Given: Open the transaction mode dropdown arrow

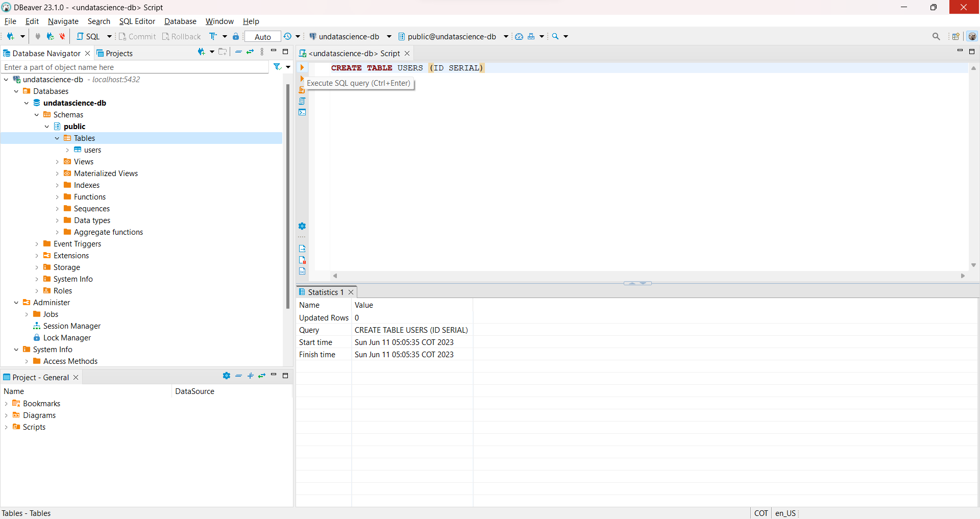Looking at the screenshot, I should click(x=225, y=36).
